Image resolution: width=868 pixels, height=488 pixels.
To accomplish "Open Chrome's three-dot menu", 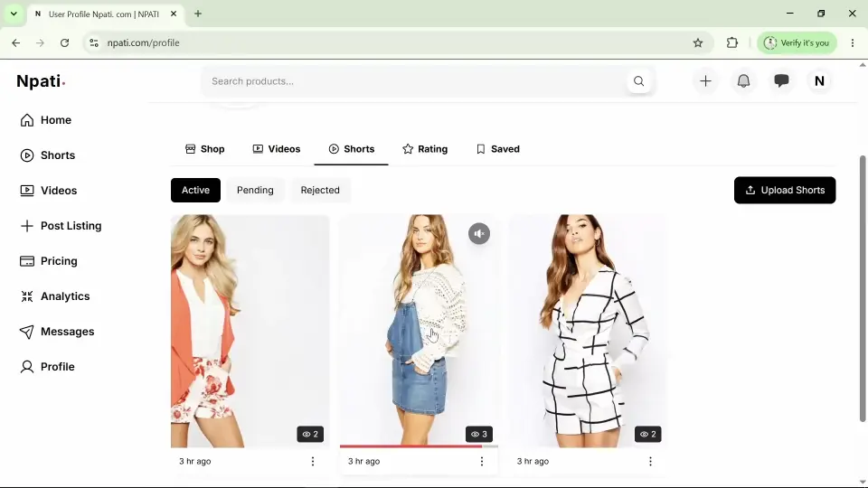I will (853, 42).
